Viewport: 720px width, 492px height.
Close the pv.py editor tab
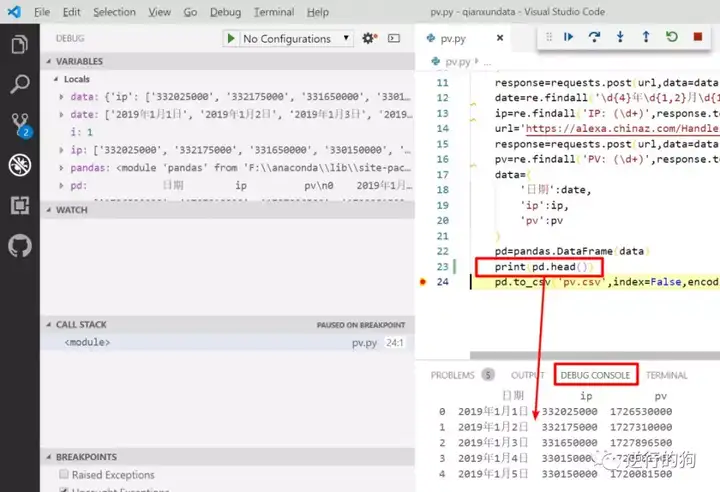(x=500, y=38)
